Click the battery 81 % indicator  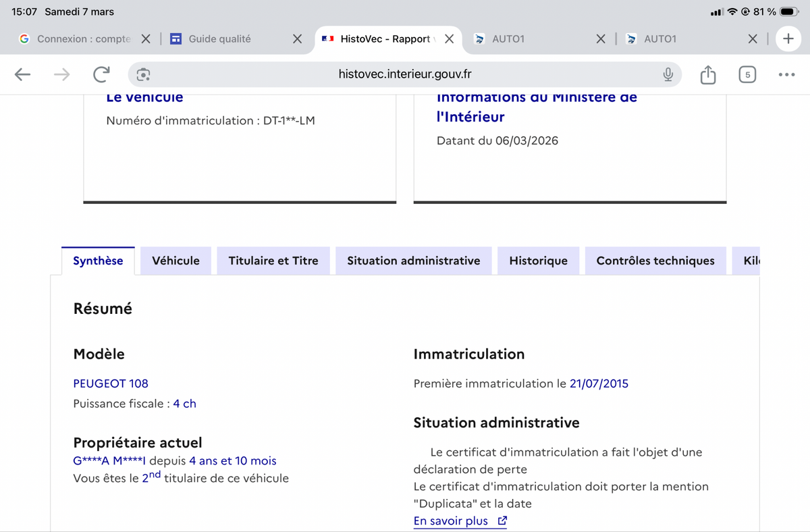click(776, 11)
